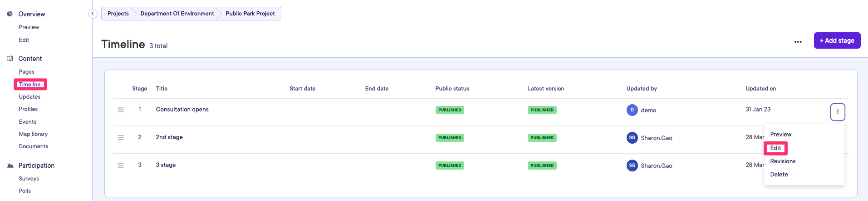Click the drag handle for 2nd stage
Screen dimensions: 868x201
(121, 138)
